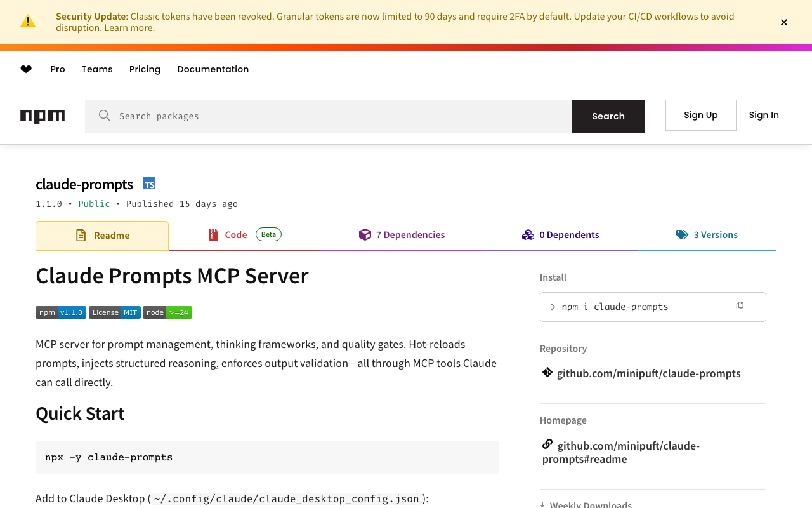
Task: Click the 1.1.0 version text under title
Action: pyautogui.click(x=49, y=204)
